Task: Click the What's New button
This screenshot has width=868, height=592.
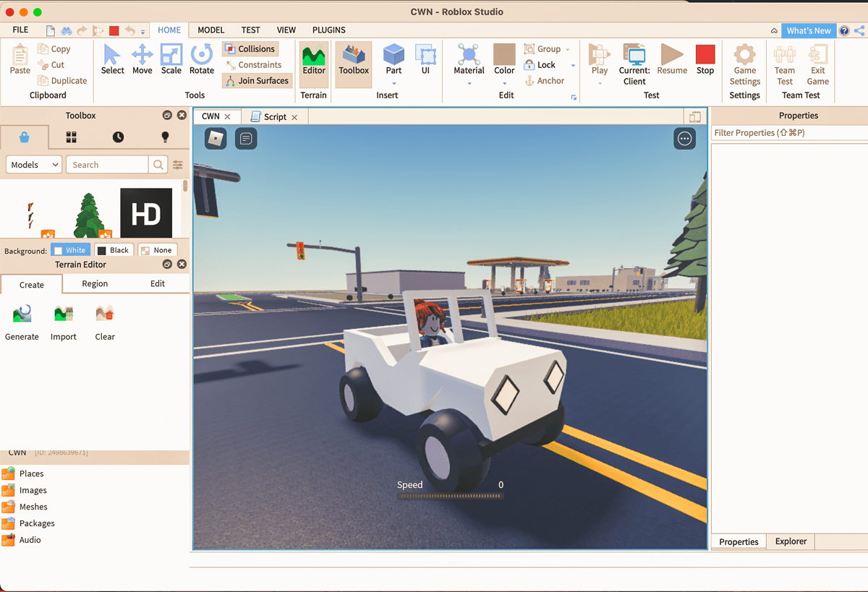Action: [809, 30]
